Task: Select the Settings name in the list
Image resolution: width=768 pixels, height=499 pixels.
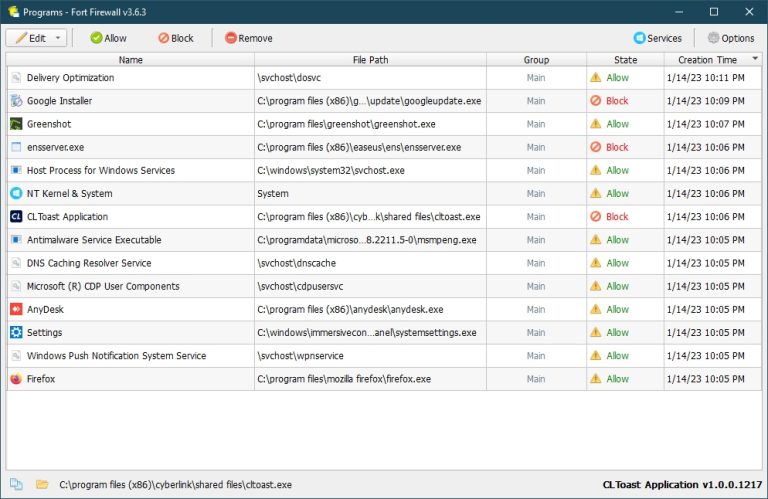Action: (x=45, y=333)
